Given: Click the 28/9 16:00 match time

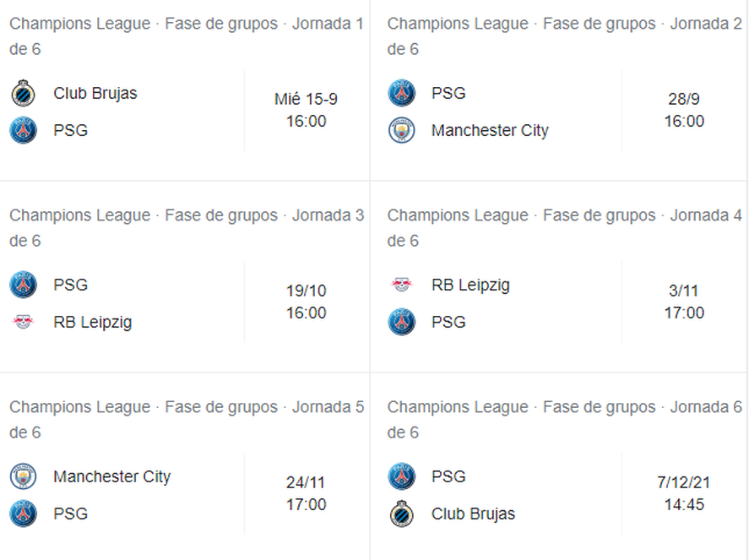Looking at the screenshot, I should tap(684, 111).
